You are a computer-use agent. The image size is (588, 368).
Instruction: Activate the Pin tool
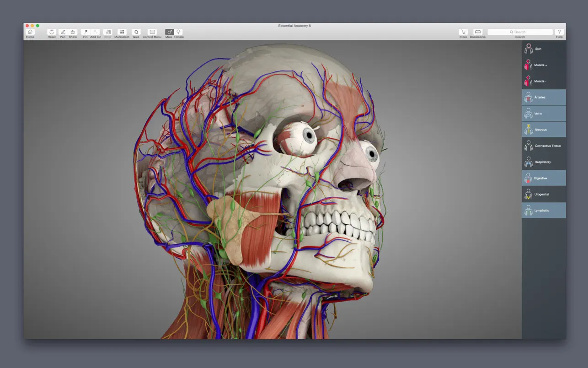86,32
